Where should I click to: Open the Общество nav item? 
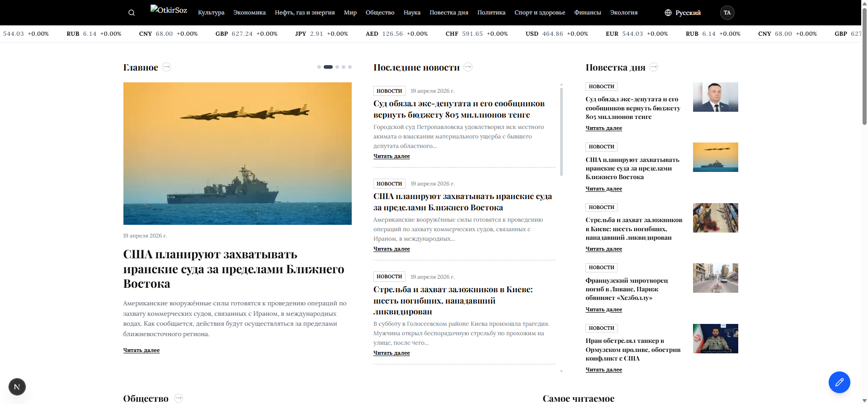point(380,13)
